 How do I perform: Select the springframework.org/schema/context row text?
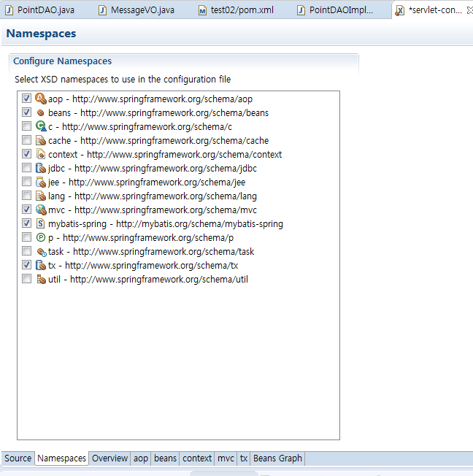165,155
